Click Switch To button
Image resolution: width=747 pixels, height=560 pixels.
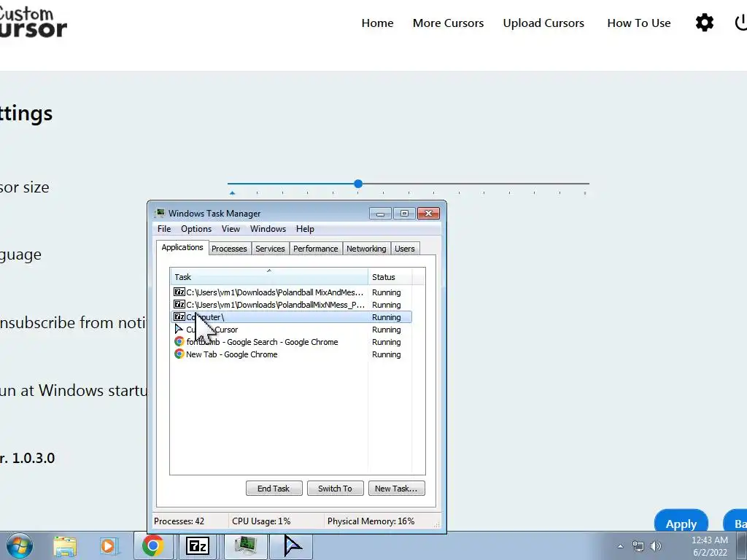pos(335,488)
